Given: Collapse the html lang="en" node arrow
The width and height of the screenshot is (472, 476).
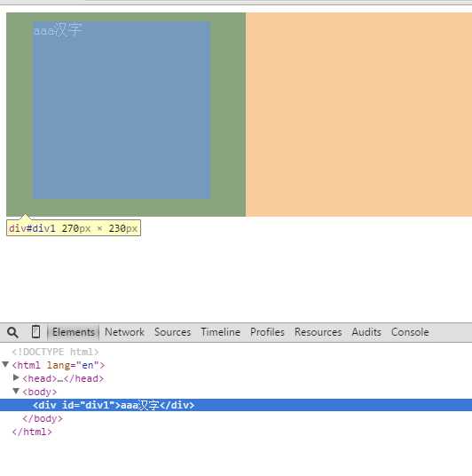Looking at the screenshot, I should (5, 364).
